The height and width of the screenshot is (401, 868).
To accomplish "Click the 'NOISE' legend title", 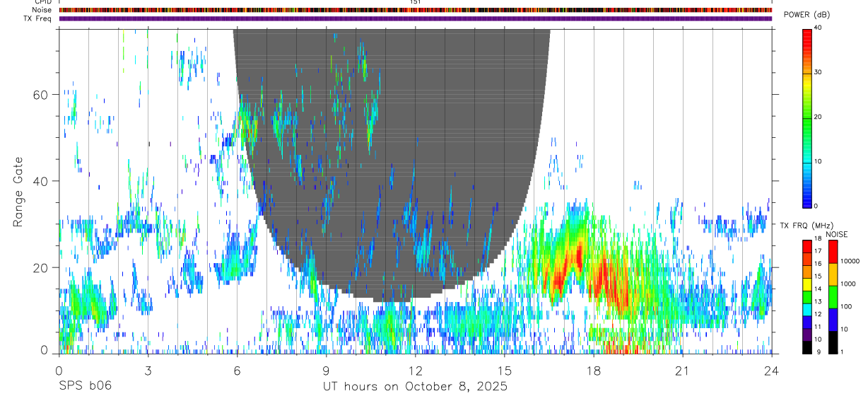I will pyautogui.click(x=836, y=234).
